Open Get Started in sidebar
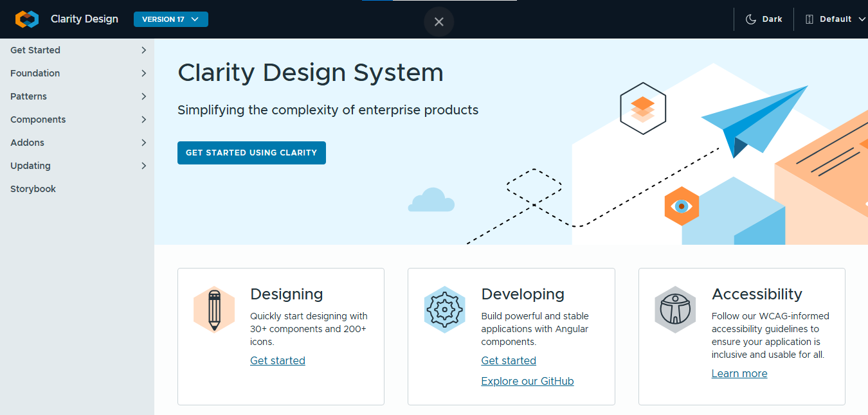 coord(35,50)
